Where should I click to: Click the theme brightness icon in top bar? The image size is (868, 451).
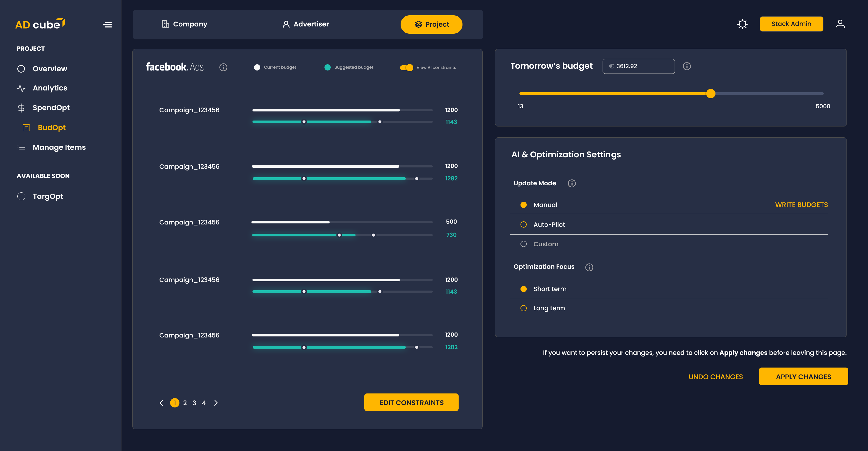742,24
